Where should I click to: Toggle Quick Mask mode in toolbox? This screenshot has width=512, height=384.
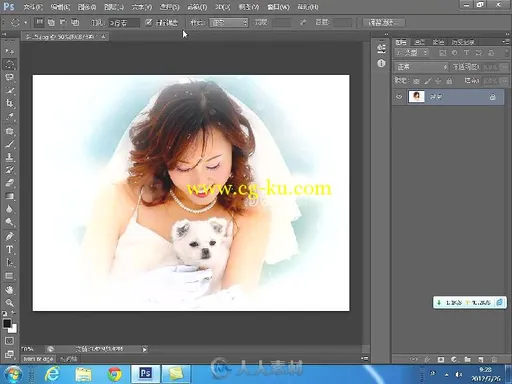[9, 341]
